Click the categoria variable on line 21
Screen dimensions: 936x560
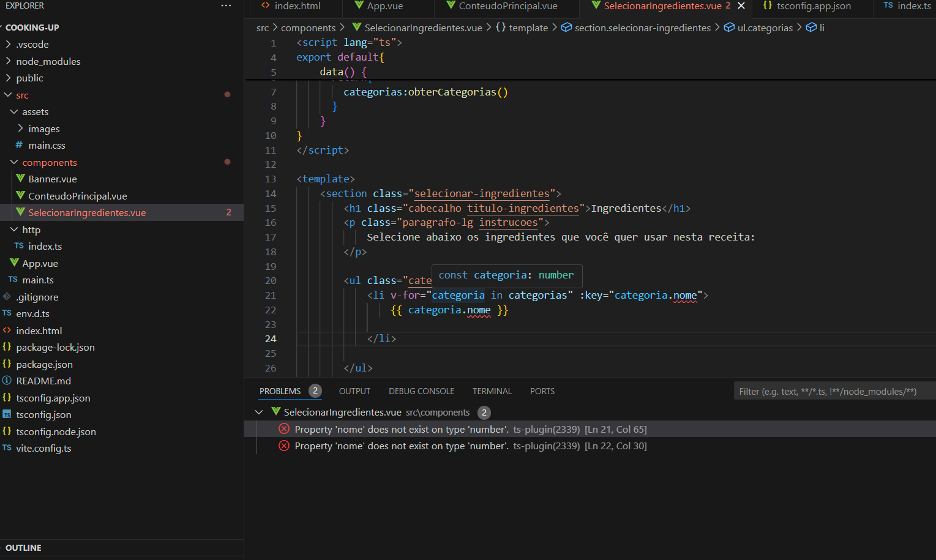(x=458, y=295)
